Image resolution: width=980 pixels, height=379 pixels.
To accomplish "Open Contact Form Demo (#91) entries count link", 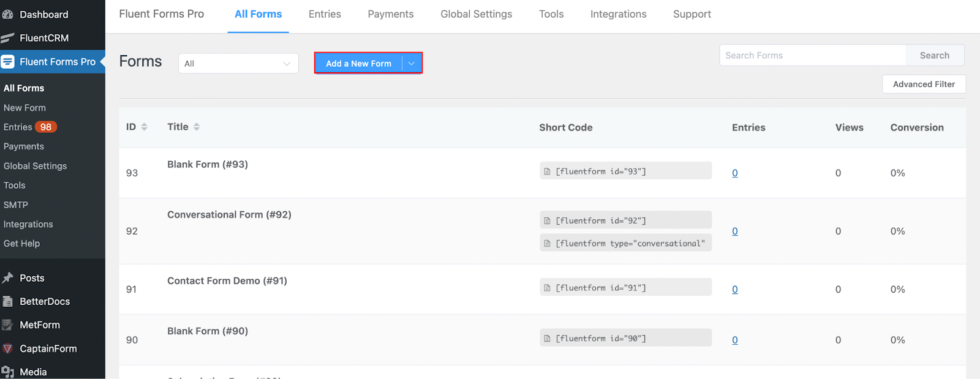I will tap(735, 290).
